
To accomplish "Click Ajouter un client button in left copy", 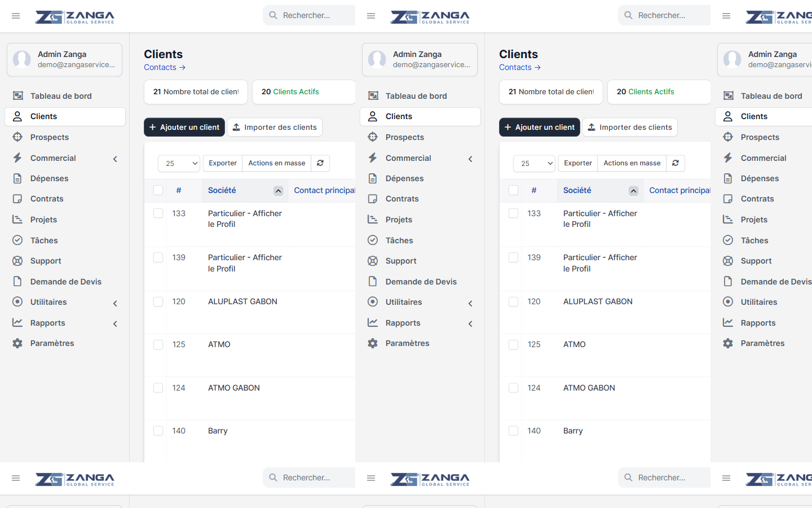I will (x=184, y=128).
